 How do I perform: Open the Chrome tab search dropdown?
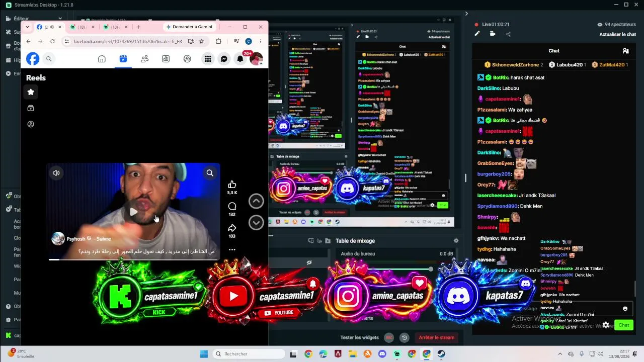pyautogui.click(x=28, y=27)
